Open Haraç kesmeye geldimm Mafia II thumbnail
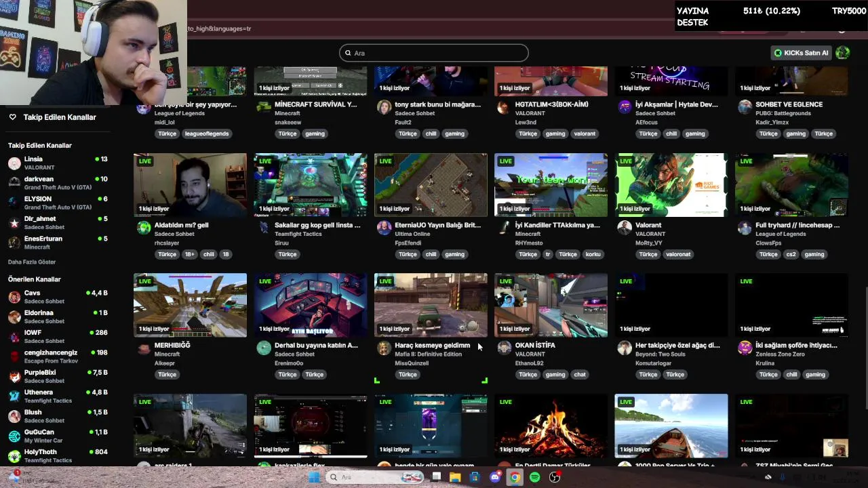This screenshot has width=868, height=488. pos(431,305)
